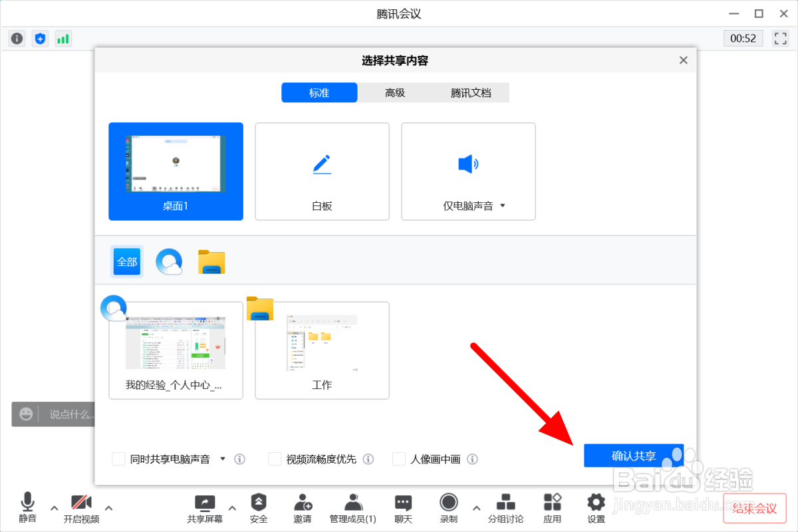Click the 结束会议 button

pos(755,509)
